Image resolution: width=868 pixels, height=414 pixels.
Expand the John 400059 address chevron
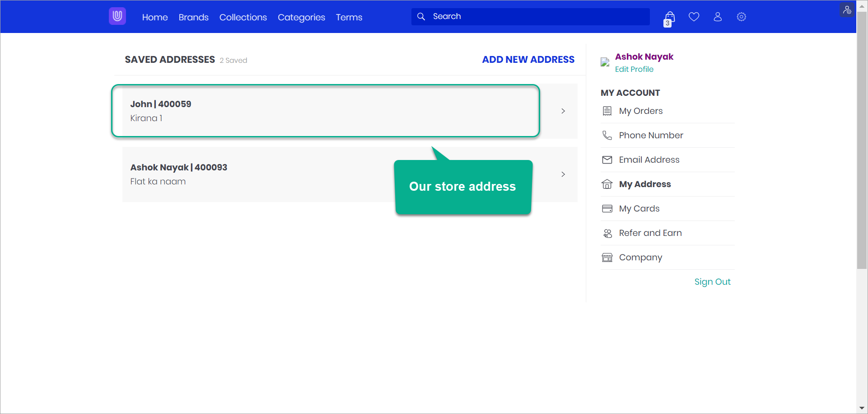pyautogui.click(x=563, y=111)
